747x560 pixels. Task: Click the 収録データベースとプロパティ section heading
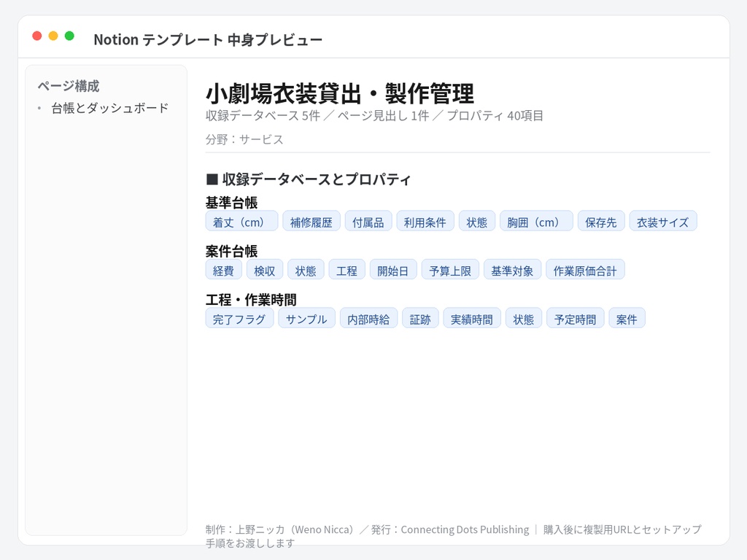click(x=309, y=179)
